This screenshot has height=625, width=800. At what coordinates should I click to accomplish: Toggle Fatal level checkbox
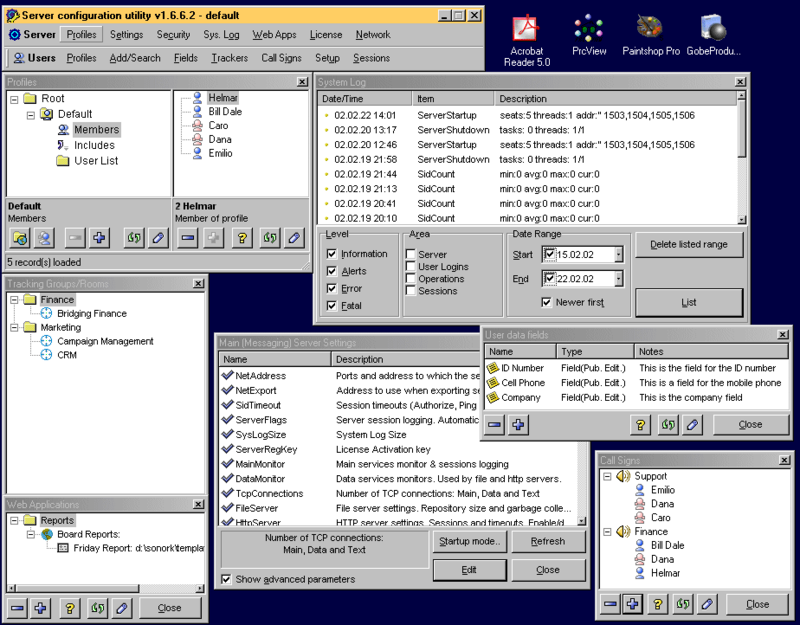click(x=332, y=306)
